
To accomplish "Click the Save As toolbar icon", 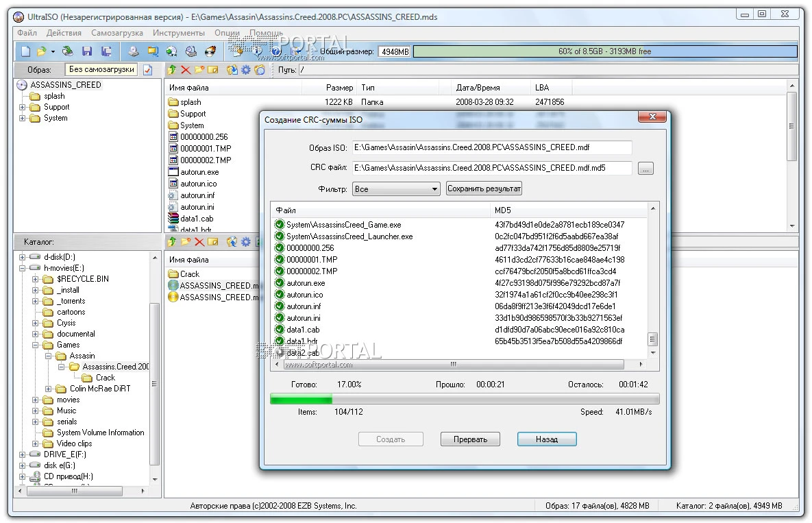I will pyautogui.click(x=107, y=51).
